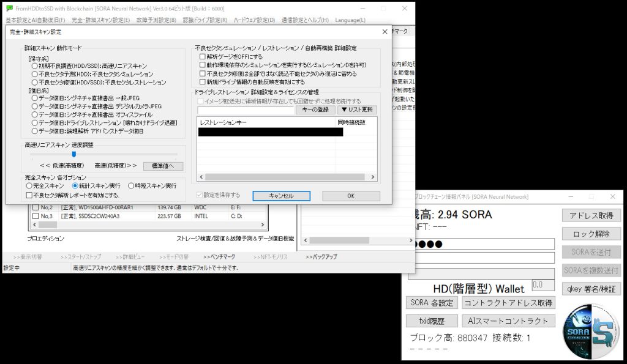Click the qkey 署名/検証 button
Screen dimensions: 627x364
[591, 289]
